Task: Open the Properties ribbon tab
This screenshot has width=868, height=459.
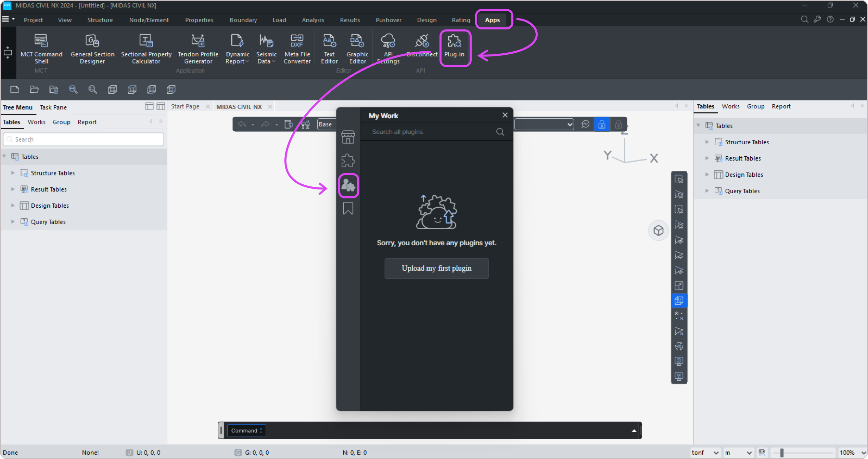Action: 199,20
